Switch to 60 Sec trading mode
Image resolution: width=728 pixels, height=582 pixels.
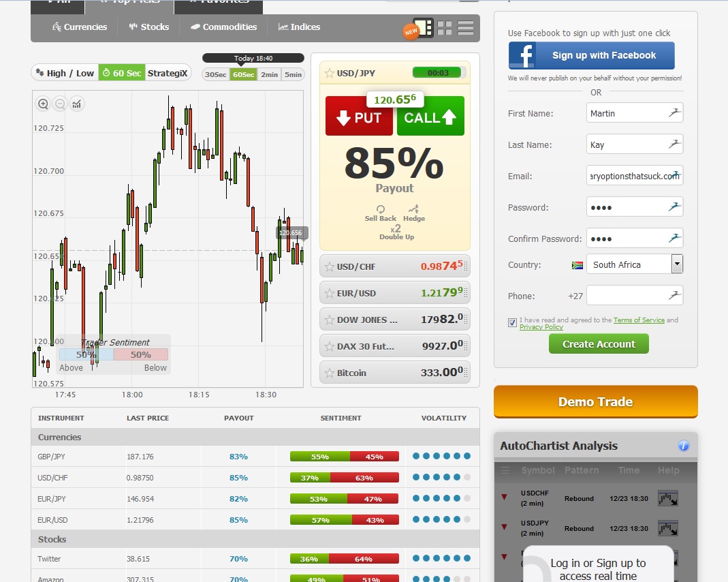tap(122, 73)
